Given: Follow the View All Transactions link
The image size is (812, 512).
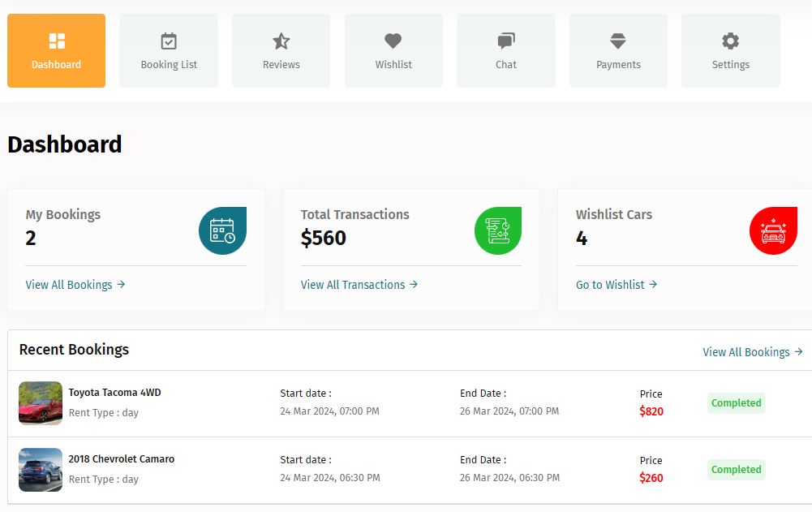Looking at the screenshot, I should click(x=359, y=285).
